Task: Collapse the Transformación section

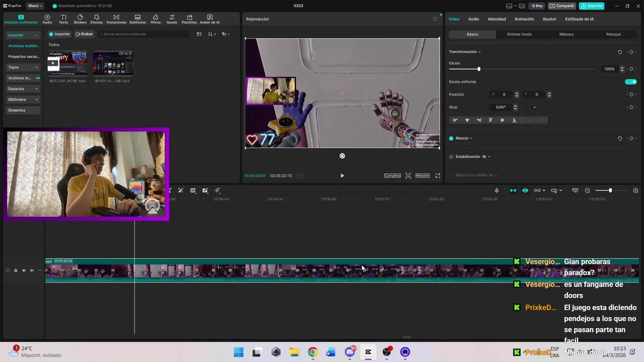Action: coord(479,52)
